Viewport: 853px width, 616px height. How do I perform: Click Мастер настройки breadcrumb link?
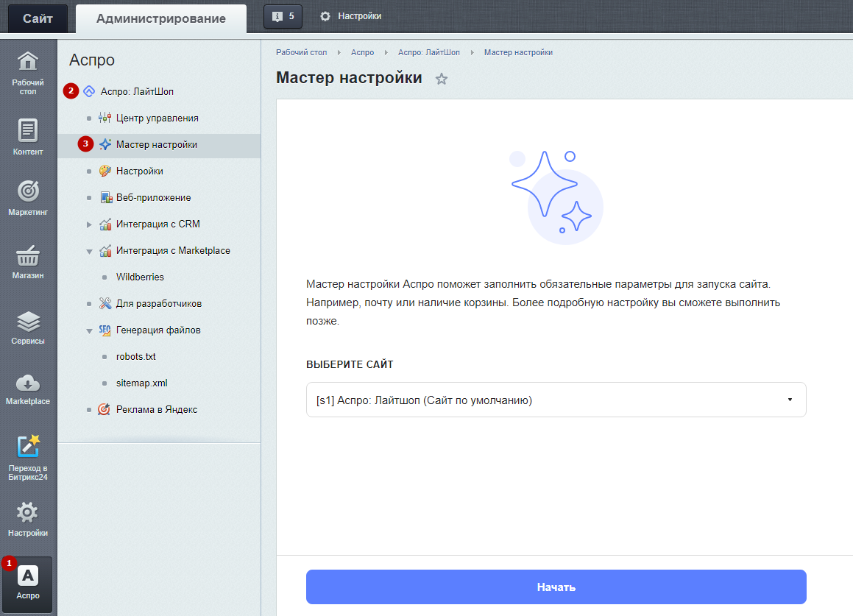pos(518,52)
